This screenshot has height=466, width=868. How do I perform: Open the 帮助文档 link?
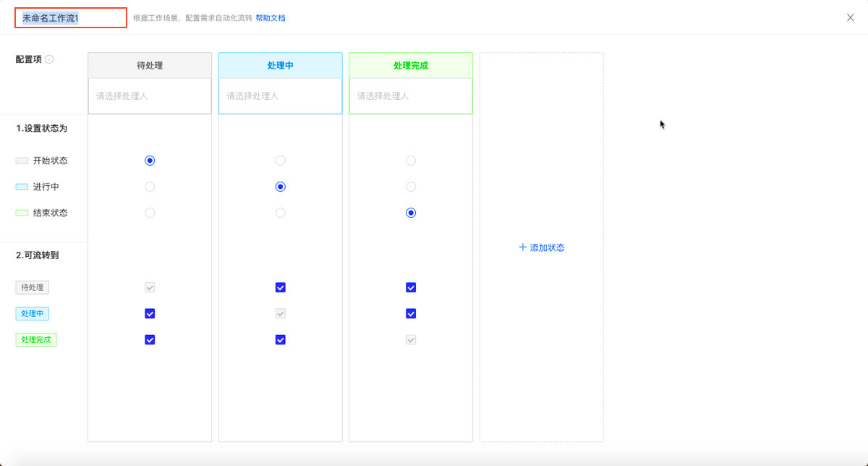coord(271,18)
